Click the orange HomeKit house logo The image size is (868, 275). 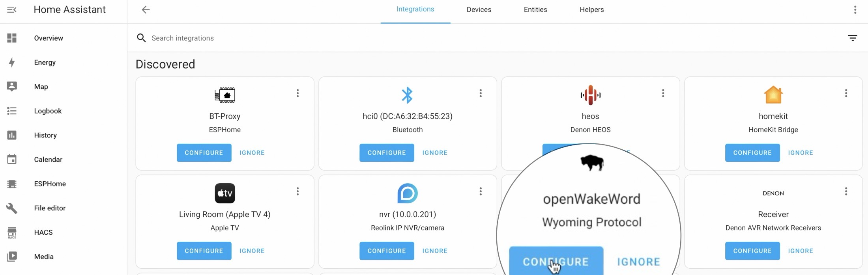[x=773, y=95]
